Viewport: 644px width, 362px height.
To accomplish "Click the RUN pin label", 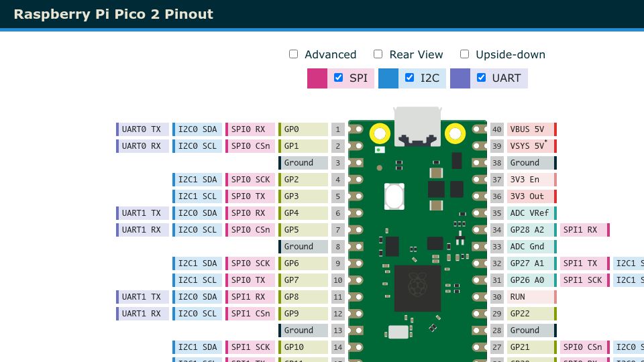I will pyautogui.click(x=532, y=297).
